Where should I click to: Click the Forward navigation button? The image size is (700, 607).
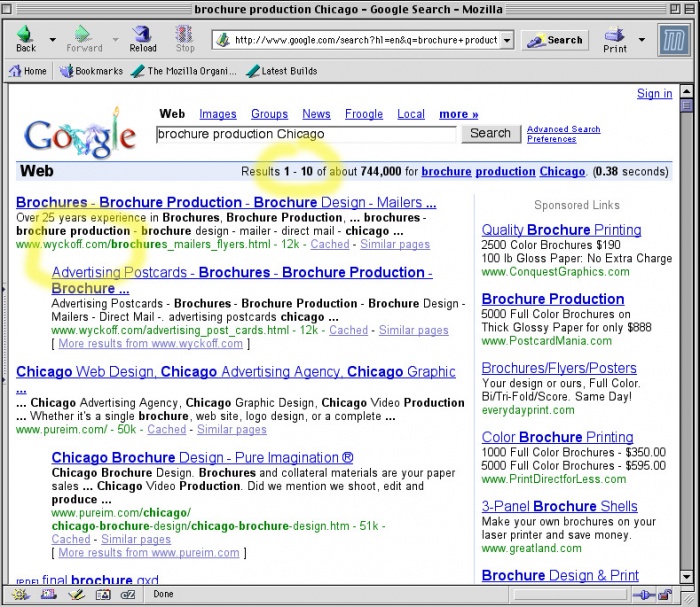[84, 39]
